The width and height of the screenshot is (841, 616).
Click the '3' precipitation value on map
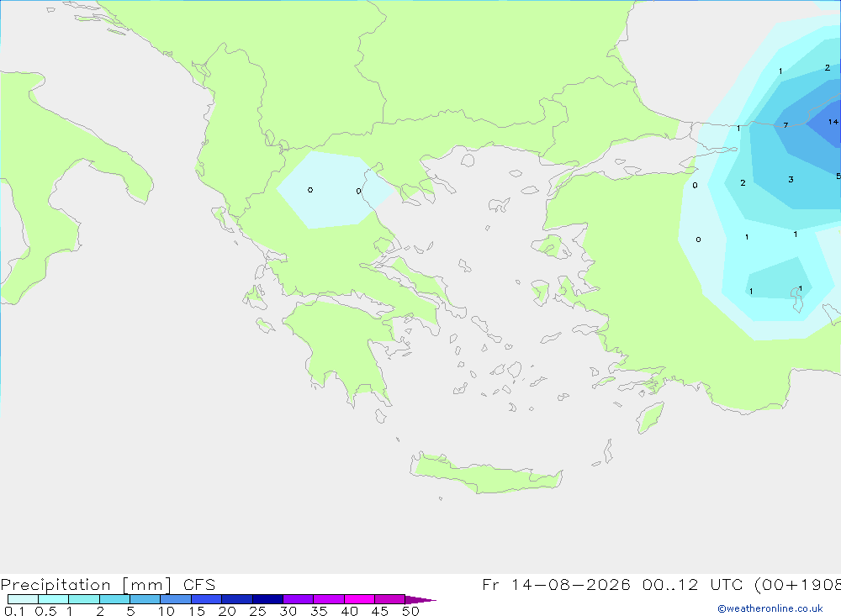point(791,180)
